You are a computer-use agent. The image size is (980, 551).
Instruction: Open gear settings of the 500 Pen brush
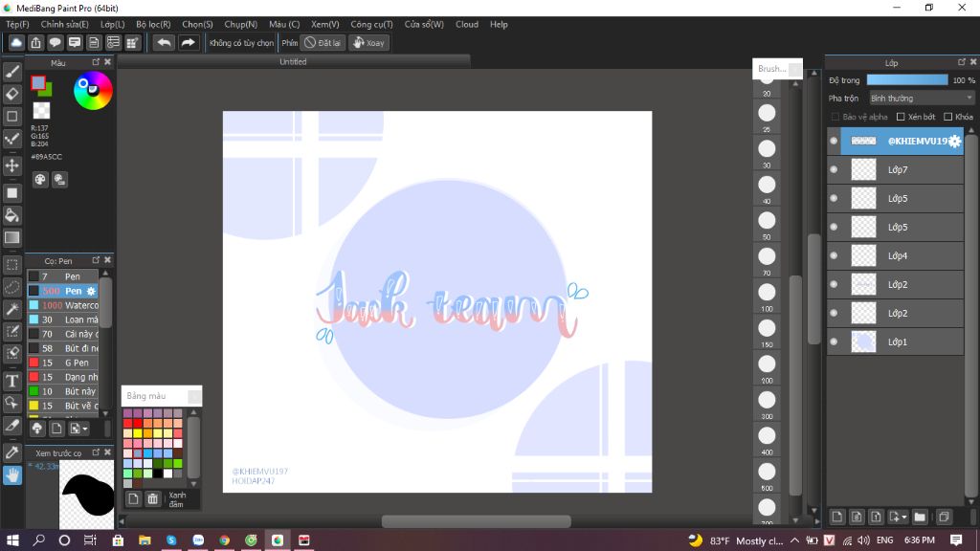tap(91, 291)
